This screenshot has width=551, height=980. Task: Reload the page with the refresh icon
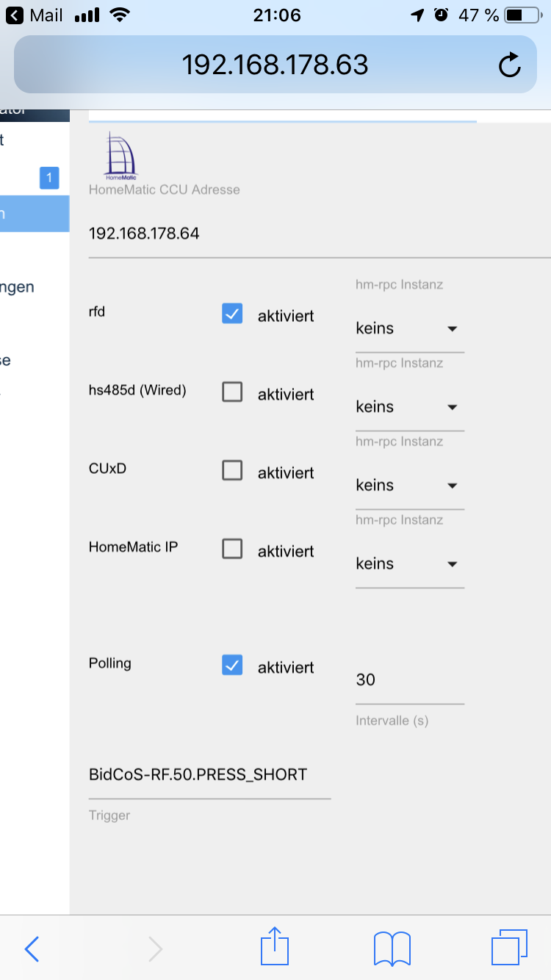509,65
